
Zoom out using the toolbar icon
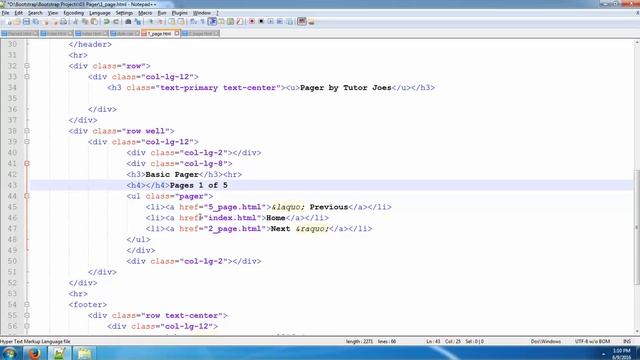tap(160, 22)
